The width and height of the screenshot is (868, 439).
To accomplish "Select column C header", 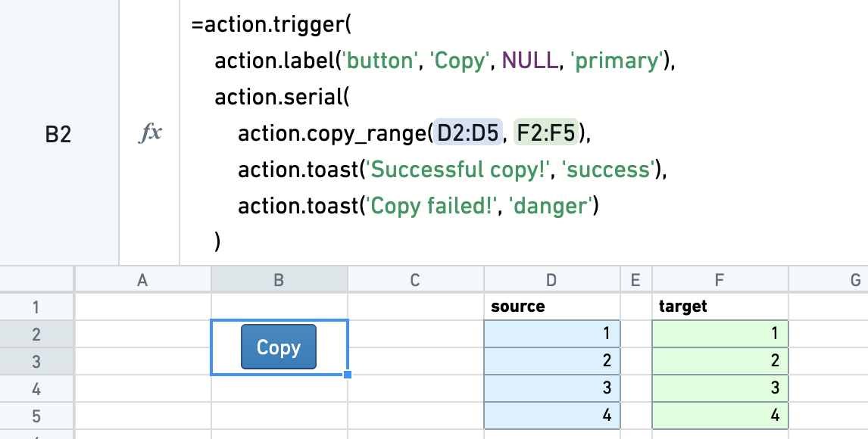I will [415, 280].
